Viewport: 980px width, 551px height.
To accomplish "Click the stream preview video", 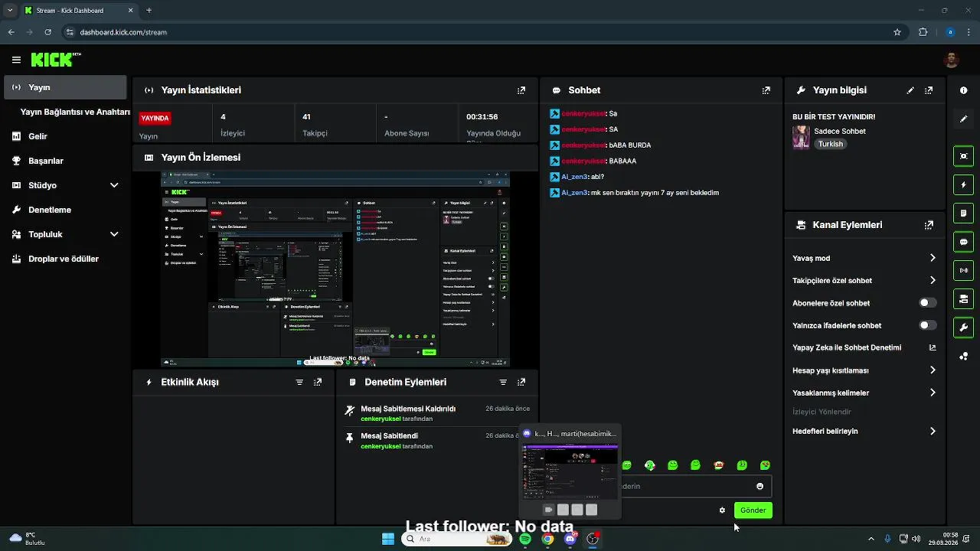I will 335,269.
